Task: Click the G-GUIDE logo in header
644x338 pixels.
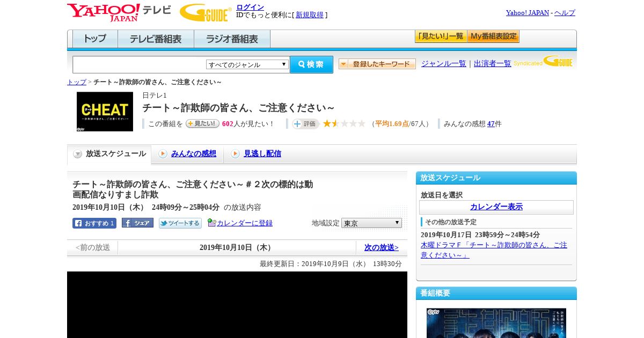Action: 206,12
